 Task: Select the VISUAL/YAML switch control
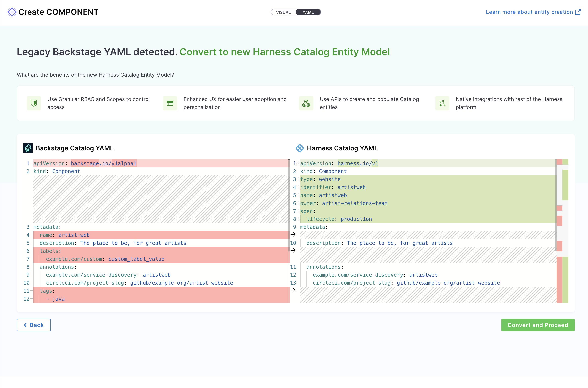[x=296, y=12]
